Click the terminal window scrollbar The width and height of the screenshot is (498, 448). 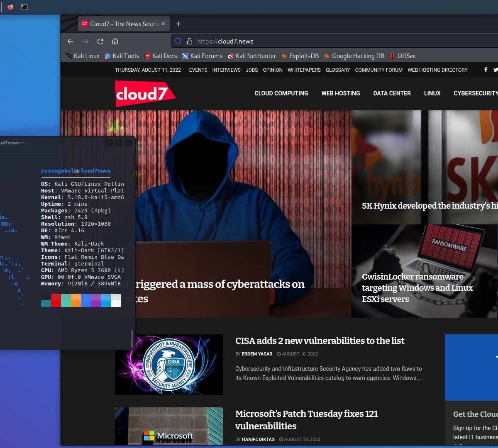tap(132, 338)
